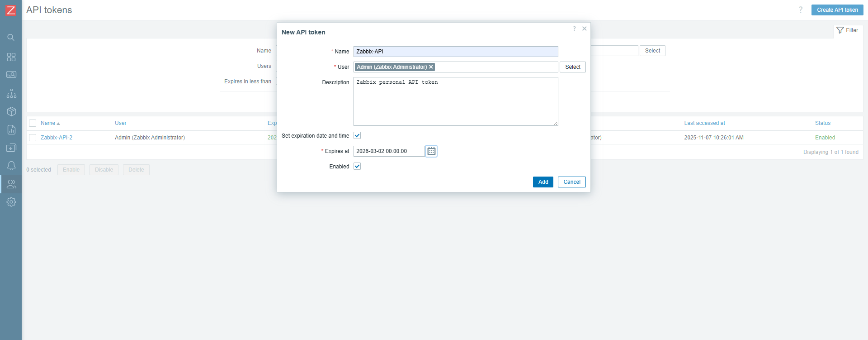The image size is (868, 340).
Task: Click the Expires at date field
Action: tap(389, 151)
